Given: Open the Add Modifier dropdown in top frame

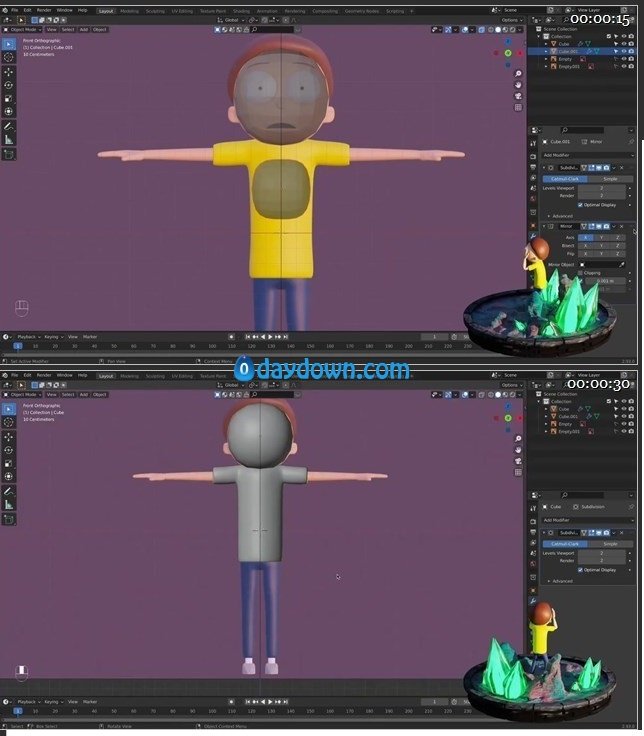Looking at the screenshot, I should [x=588, y=155].
